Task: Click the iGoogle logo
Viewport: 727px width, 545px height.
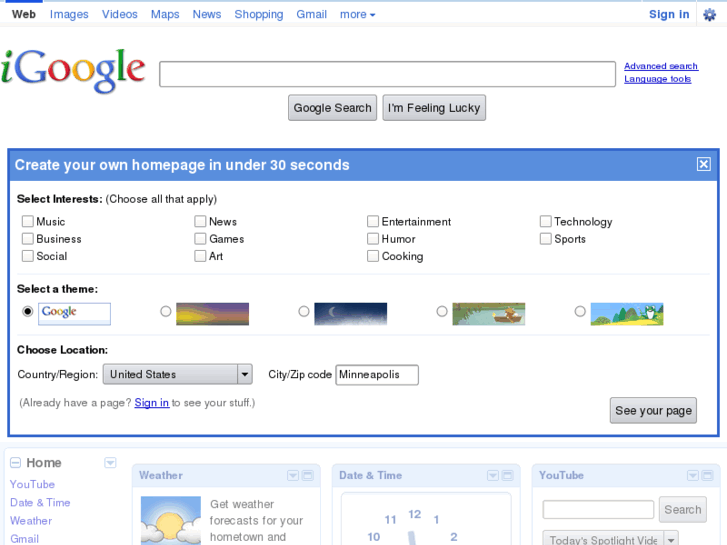Action: (x=73, y=70)
